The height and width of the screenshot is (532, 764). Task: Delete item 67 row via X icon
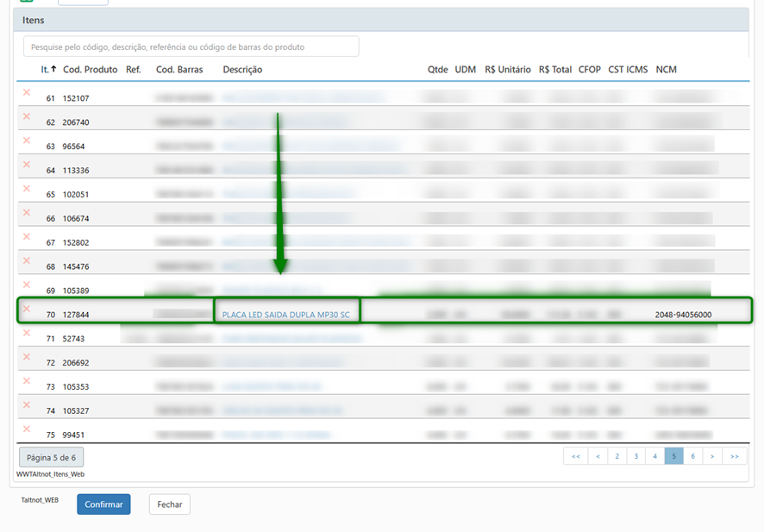pyautogui.click(x=27, y=237)
